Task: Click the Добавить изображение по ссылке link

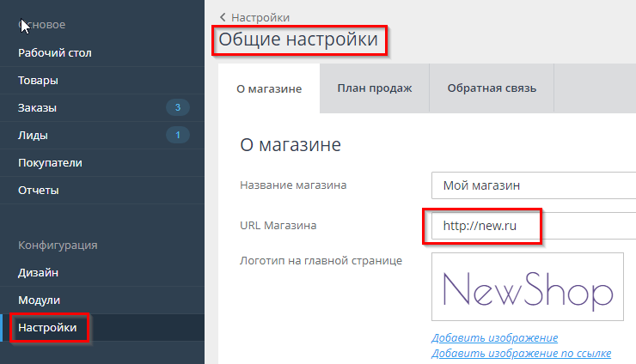Action: click(521, 353)
